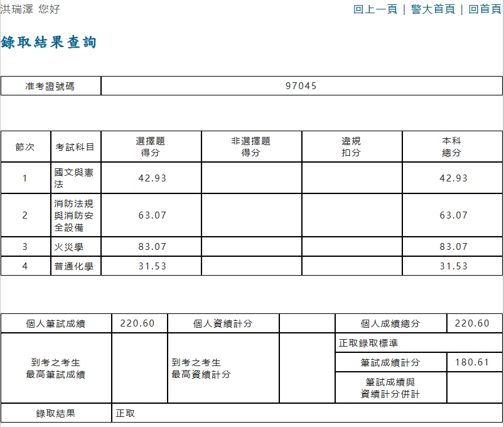Select the 個人筆試成績 value 220.60
Viewport: 504px width, 427px height.
pos(138,322)
